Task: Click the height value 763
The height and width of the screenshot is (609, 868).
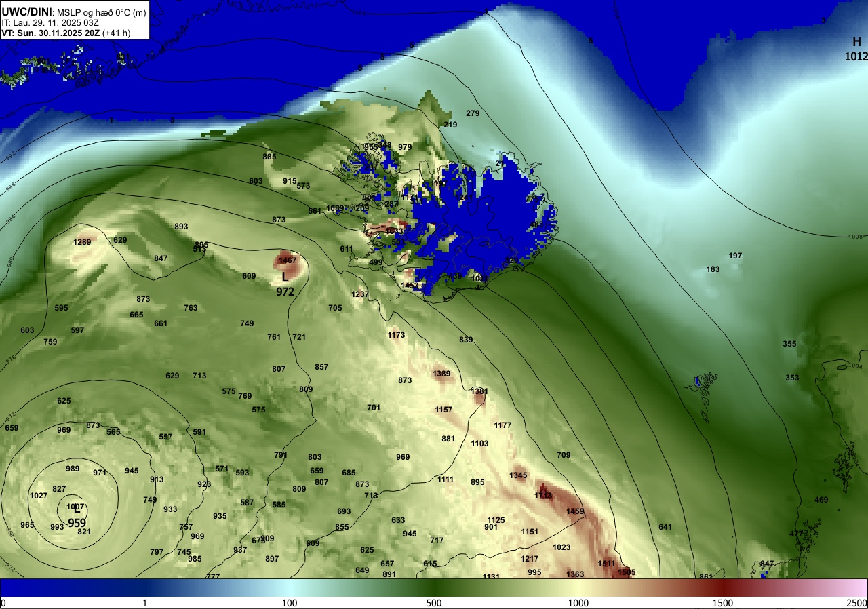Action: 191,308
